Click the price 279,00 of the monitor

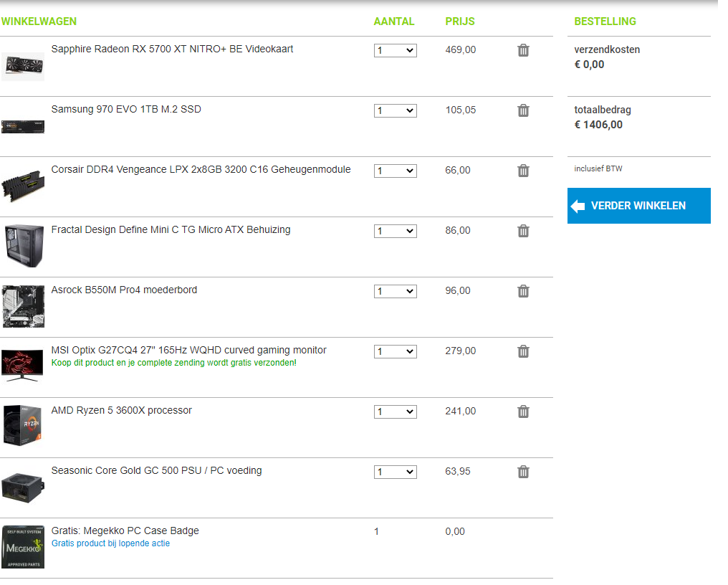(x=461, y=351)
